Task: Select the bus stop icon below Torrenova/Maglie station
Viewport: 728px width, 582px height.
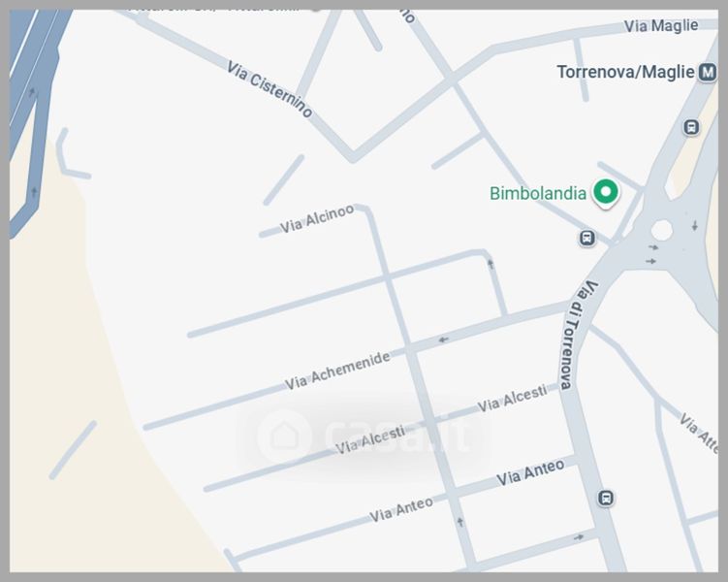Action: pyautogui.click(x=691, y=127)
